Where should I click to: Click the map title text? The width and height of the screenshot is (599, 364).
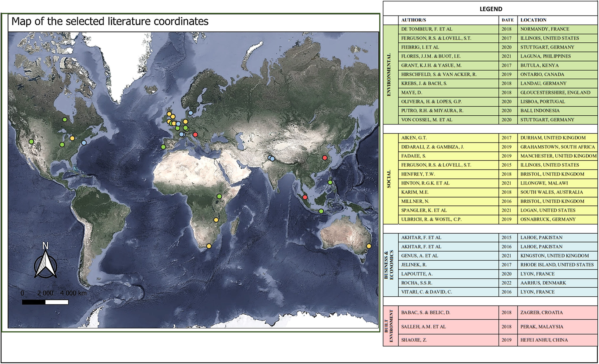click(x=110, y=21)
